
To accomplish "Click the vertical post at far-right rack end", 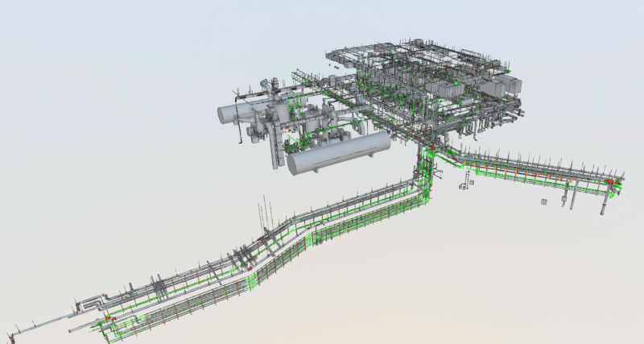I will [603, 205].
